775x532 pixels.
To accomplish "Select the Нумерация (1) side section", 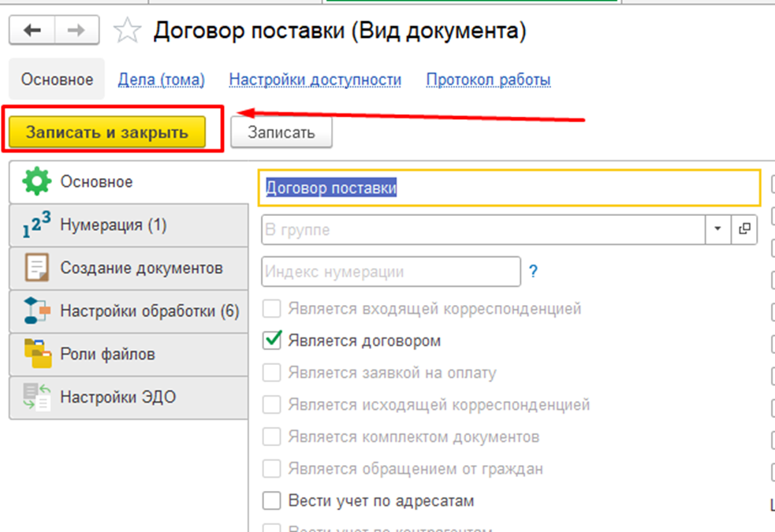I will pos(129,225).
